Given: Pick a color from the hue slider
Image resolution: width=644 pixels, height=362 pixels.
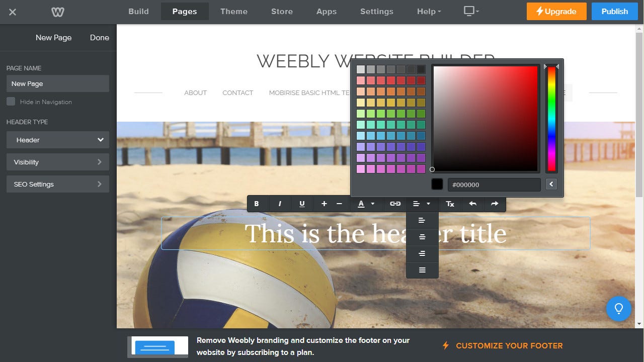Looking at the screenshot, I should click(x=551, y=119).
